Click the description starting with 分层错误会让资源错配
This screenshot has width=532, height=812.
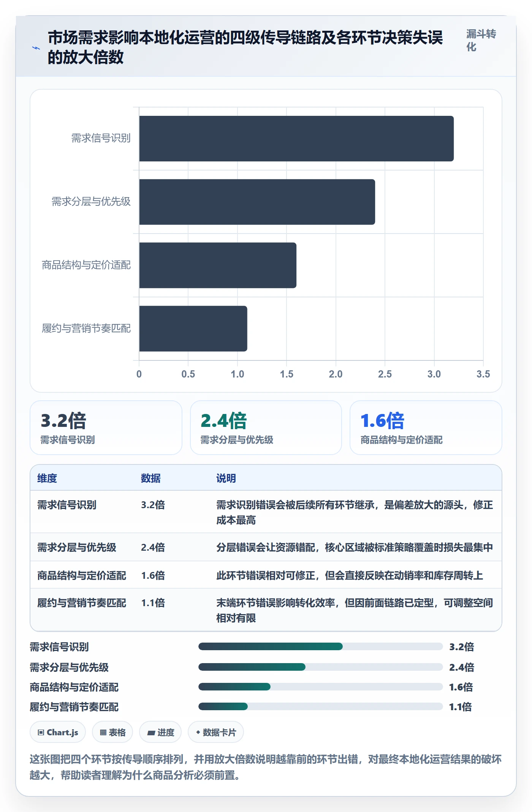(x=355, y=547)
